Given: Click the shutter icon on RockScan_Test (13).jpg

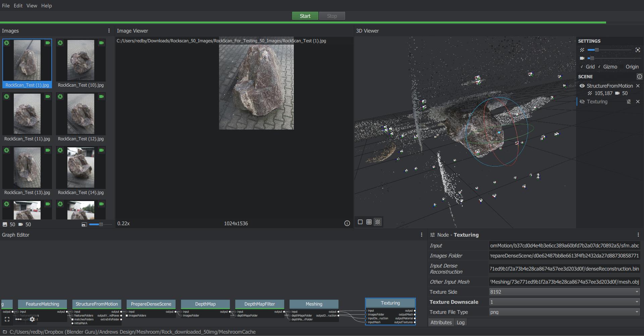Looking at the screenshot, I should [7, 150].
